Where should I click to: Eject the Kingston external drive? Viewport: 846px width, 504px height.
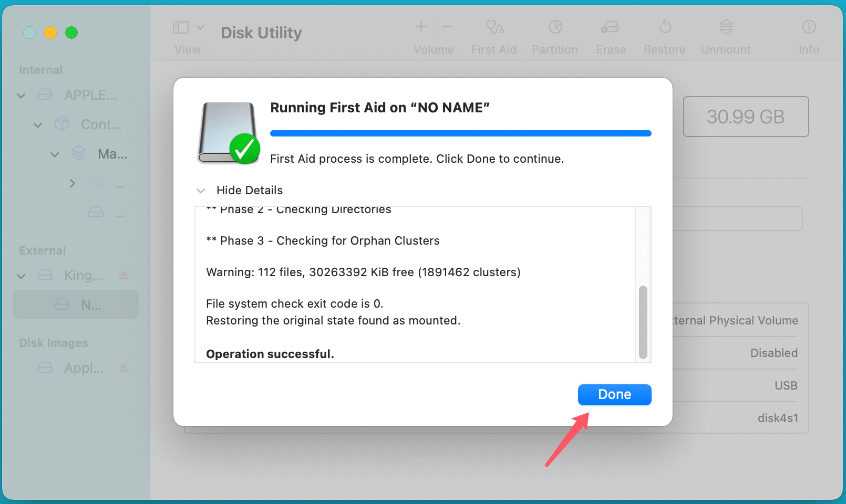click(x=123, y=275)
